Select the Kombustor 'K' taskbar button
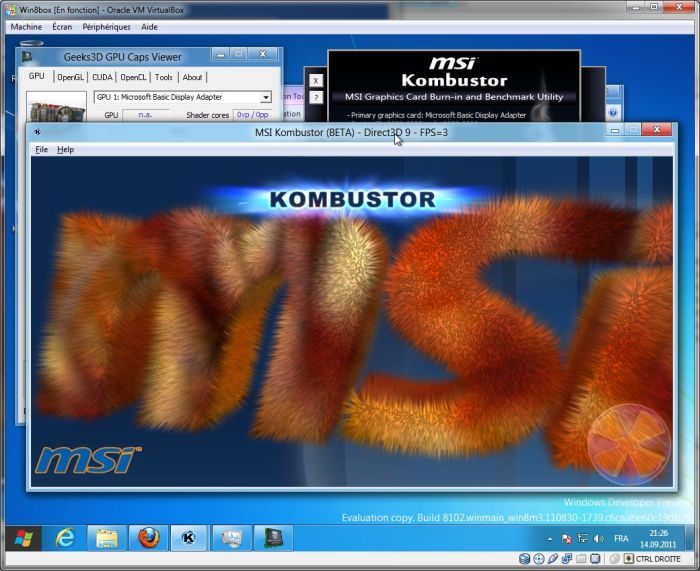This screenshot has width=700, height=571. click(x=189, y=538)
